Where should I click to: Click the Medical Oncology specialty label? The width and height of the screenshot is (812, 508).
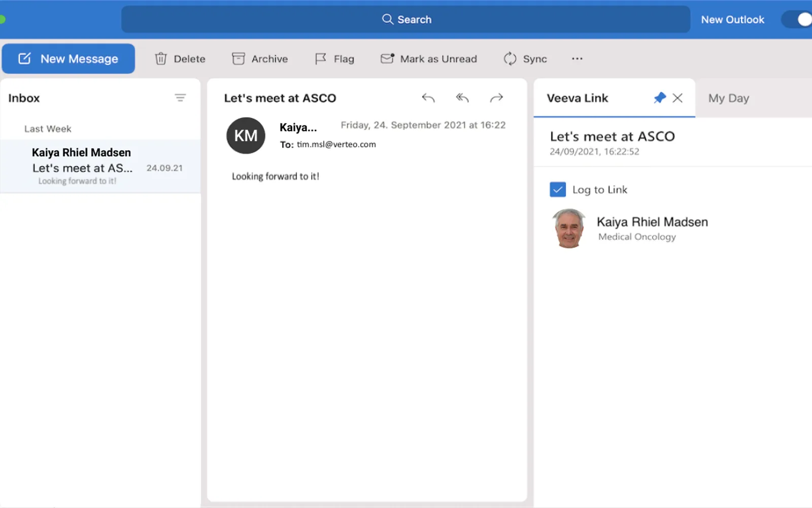(637, 237)
